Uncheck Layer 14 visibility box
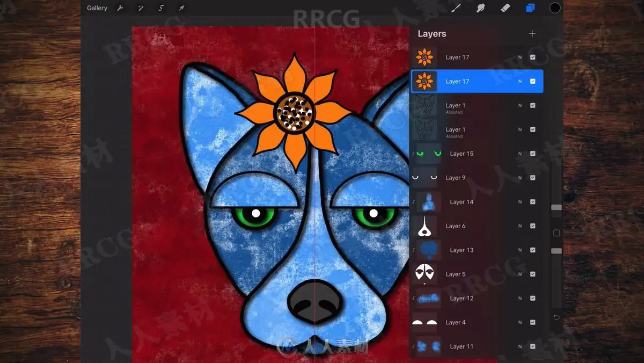644x363 pixels. pyautogui.click(x=533, y=202)
